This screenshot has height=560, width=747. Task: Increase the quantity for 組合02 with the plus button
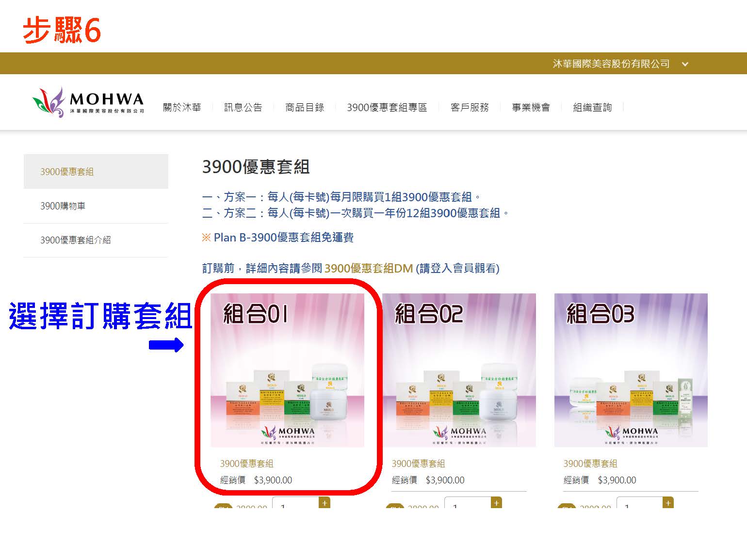coord(496,503)
